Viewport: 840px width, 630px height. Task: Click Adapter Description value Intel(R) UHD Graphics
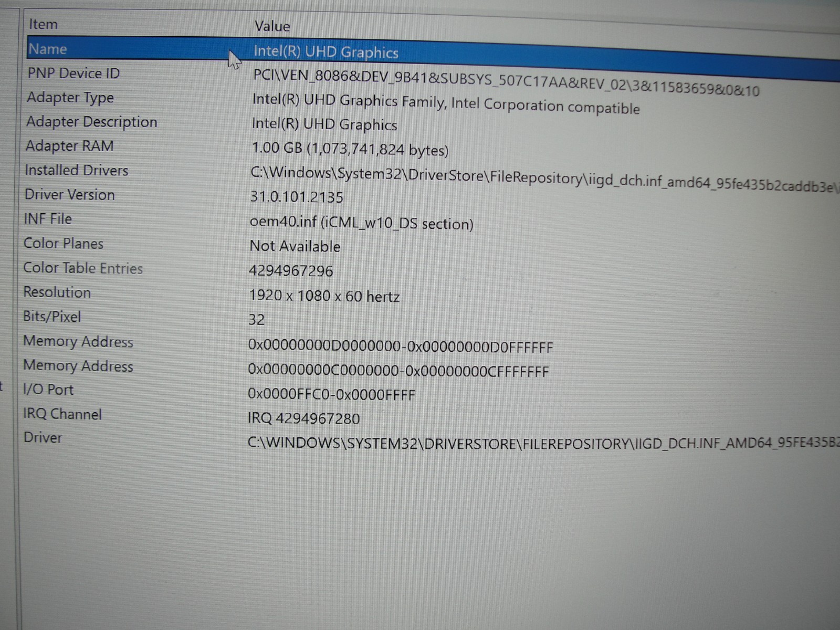coord(324,124)
